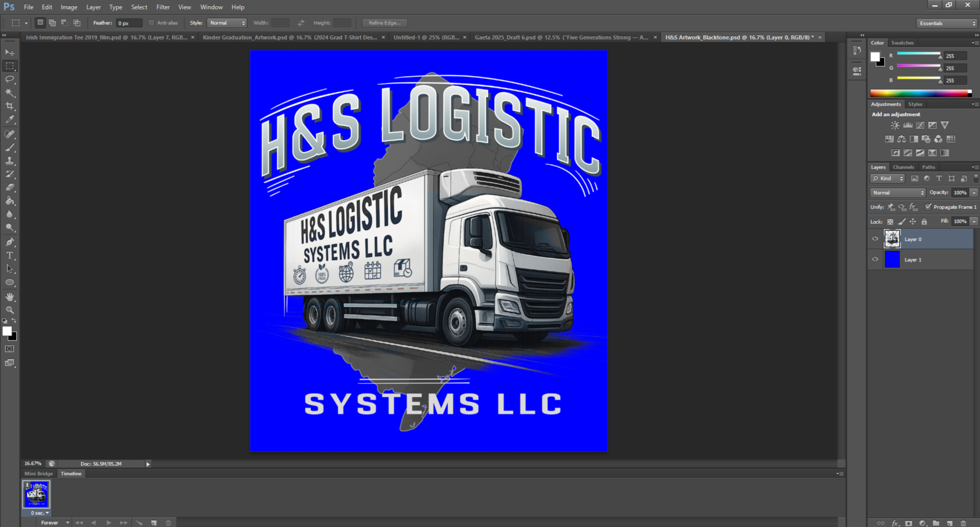980x527 pixels.
Task: Open the Essentials workspace dropdown
Action: pos(947,23)
